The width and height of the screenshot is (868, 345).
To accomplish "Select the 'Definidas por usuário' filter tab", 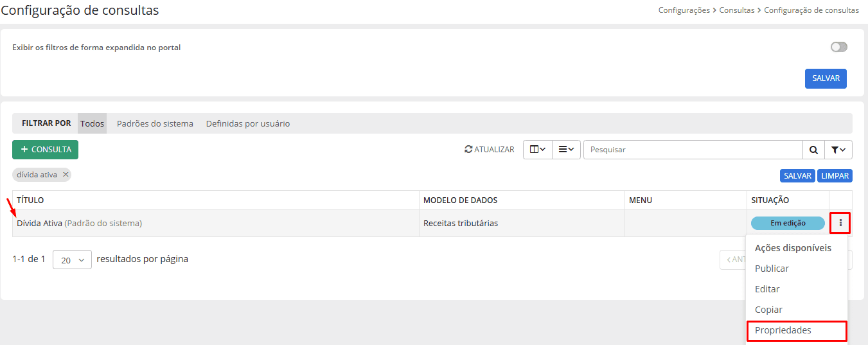I will [x=247, y=123].
